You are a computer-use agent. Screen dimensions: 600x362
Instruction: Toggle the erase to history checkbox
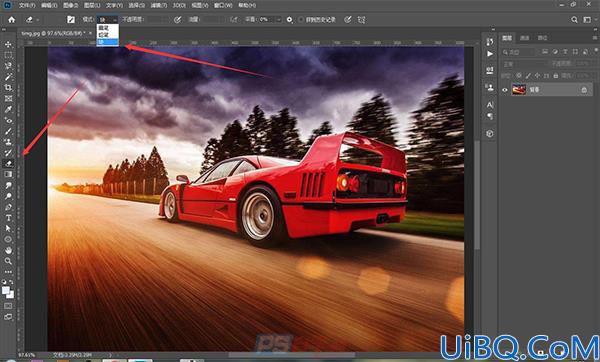pyautogui.click(x=301, y=20)
